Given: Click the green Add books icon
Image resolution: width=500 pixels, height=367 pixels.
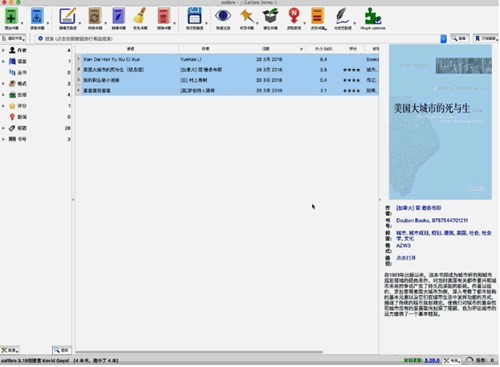Looking at the screenshot, I should coord(11,16).
